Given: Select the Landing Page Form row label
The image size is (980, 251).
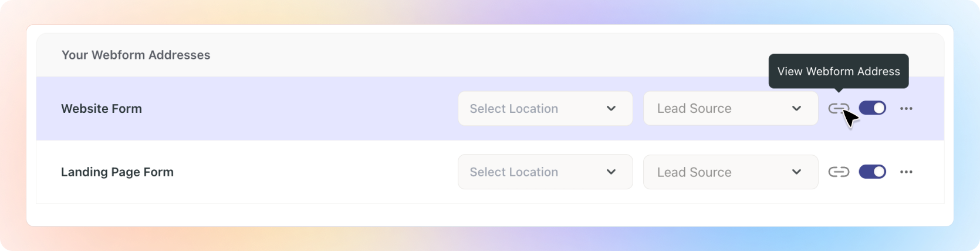Looking at the screenshot, I should coord(117,172).
